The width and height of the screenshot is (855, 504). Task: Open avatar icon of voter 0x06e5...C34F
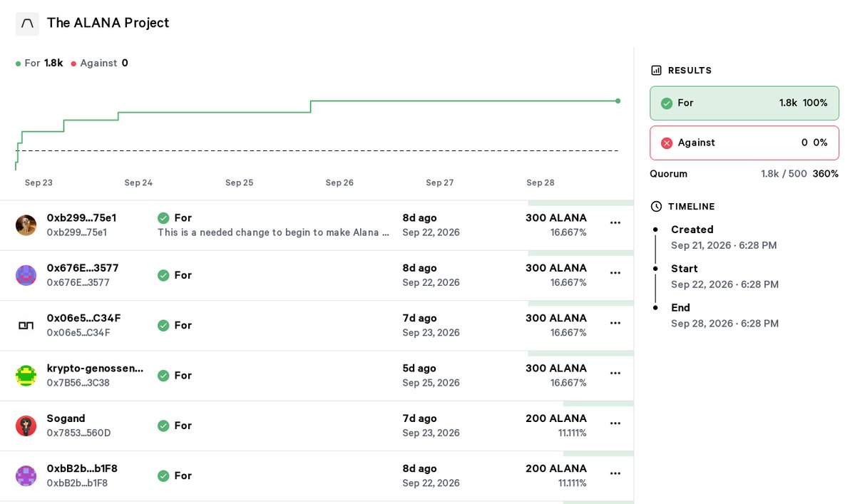pyautogui.click(x=26, y=325)
